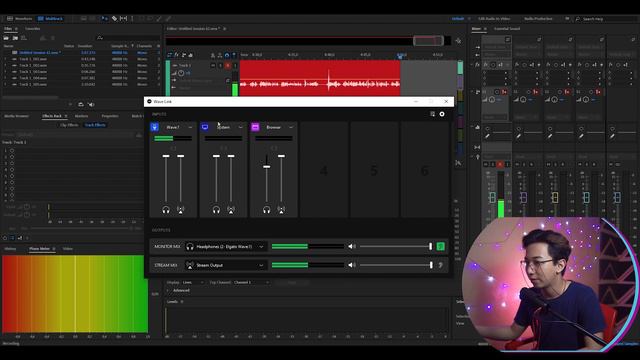Select the Time Selection tool
Image resolution: width=640 pixels, height=360 pixels.
132,19
